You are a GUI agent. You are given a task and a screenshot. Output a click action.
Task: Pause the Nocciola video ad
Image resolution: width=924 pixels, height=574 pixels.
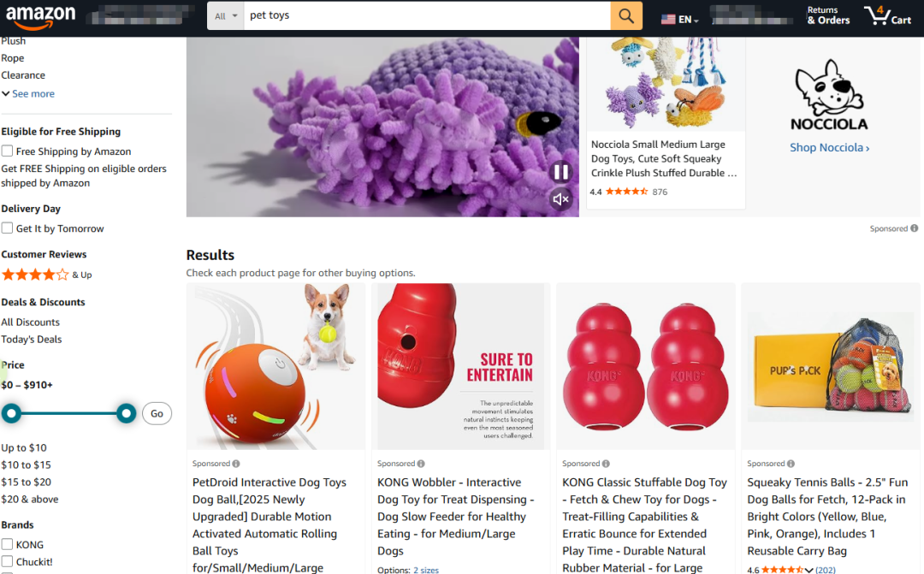coord(560,171)
